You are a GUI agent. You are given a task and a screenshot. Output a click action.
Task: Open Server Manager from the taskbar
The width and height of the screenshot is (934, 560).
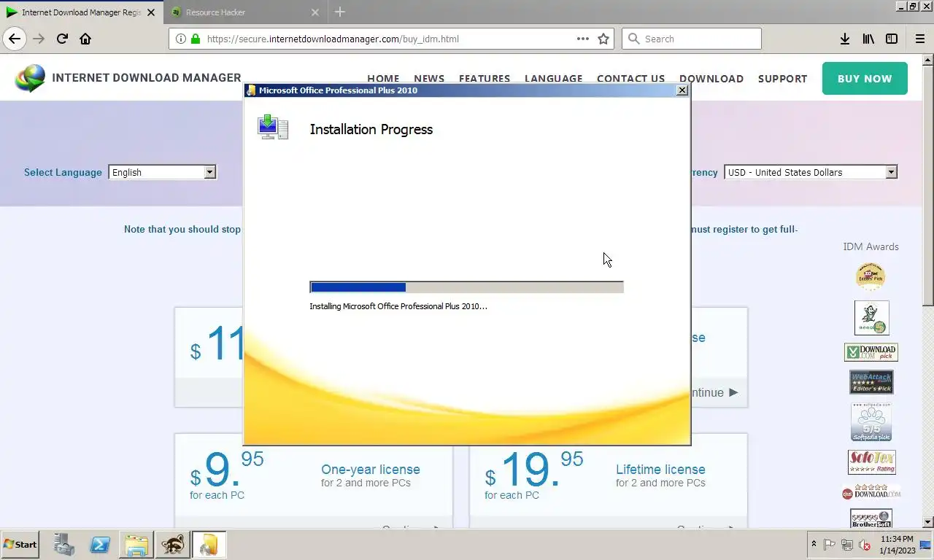coord(63,545)
